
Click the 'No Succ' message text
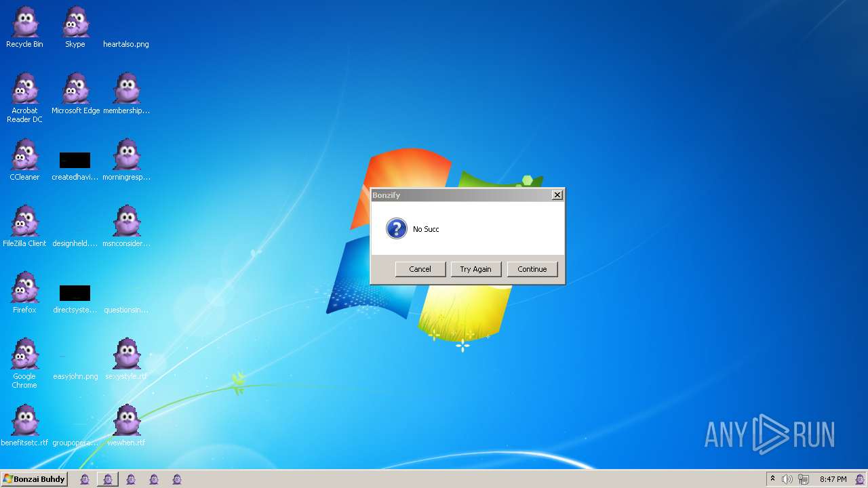click(426, 229)
